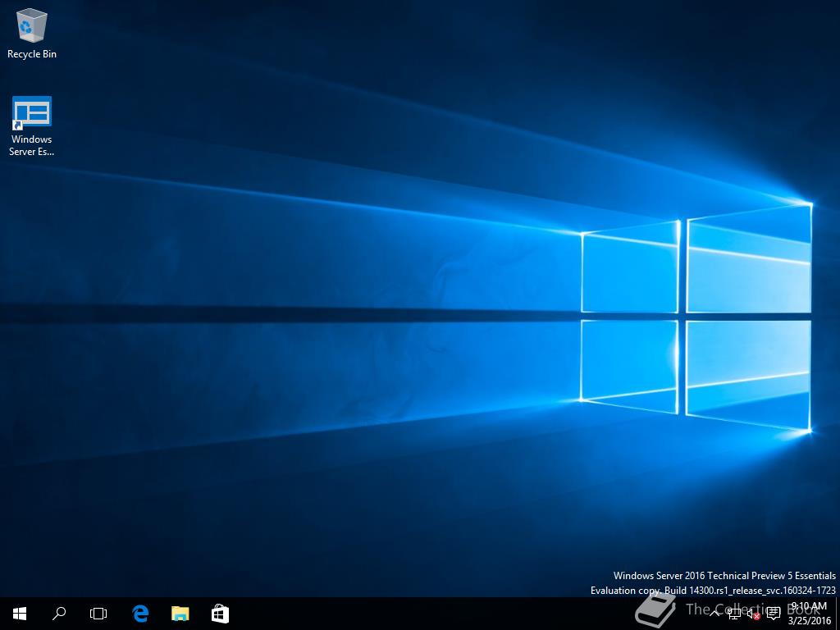Screen dimensions: 840x630
Task: Open the clock showing 3/25/2016
Action: [x=809, y=614]
